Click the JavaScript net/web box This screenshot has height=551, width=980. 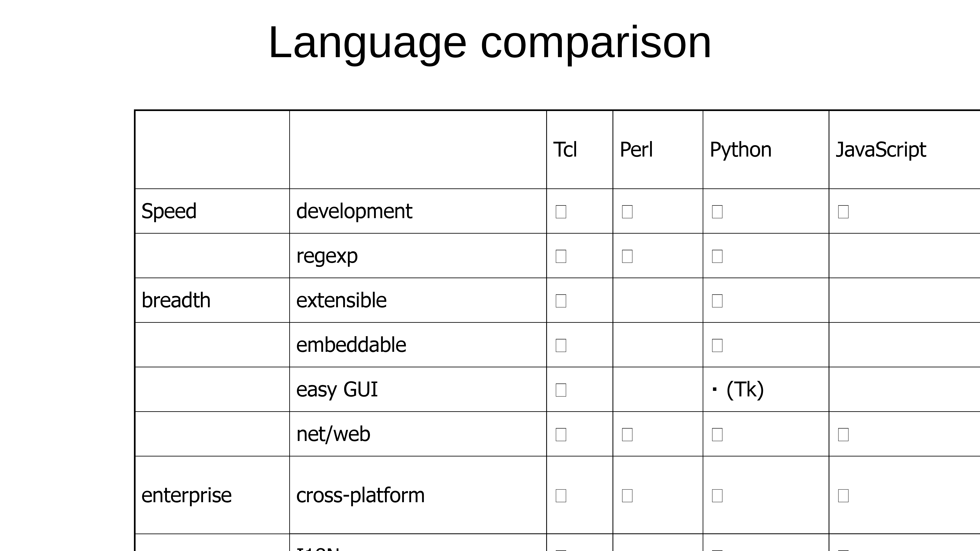pyautogui.click(x=843, y=434)
